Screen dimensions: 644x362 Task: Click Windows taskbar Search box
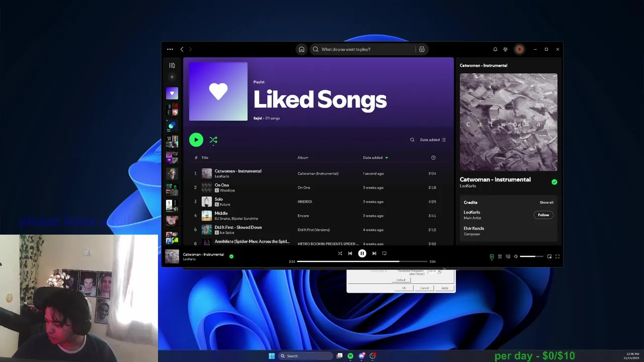tap(305, 356)
